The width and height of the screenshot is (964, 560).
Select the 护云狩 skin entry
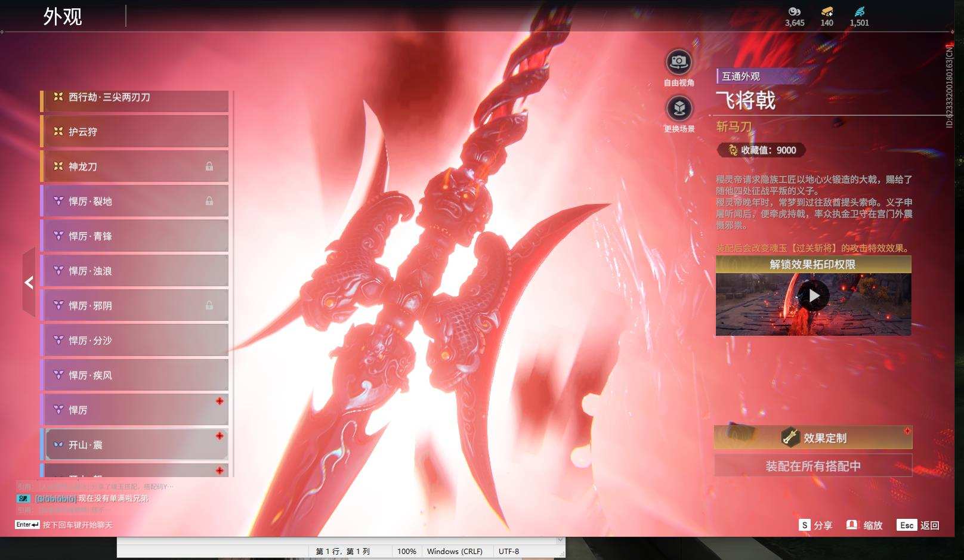[x=134, y=131]
